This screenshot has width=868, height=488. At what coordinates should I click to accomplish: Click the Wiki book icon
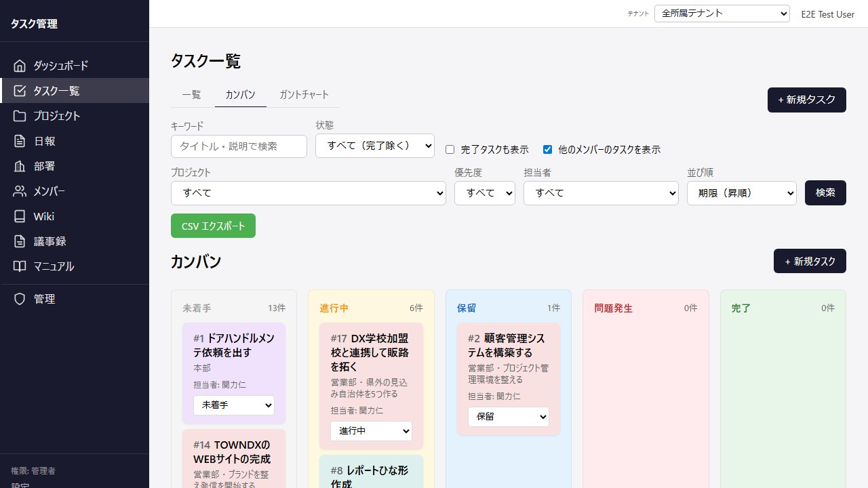click(x=20, y=216)
